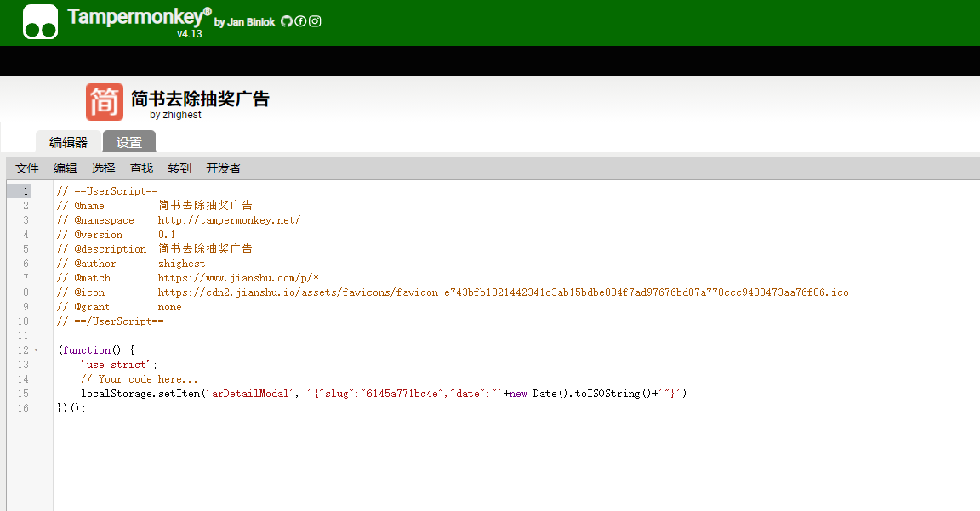Open the 选择 menu

point(104,168)
